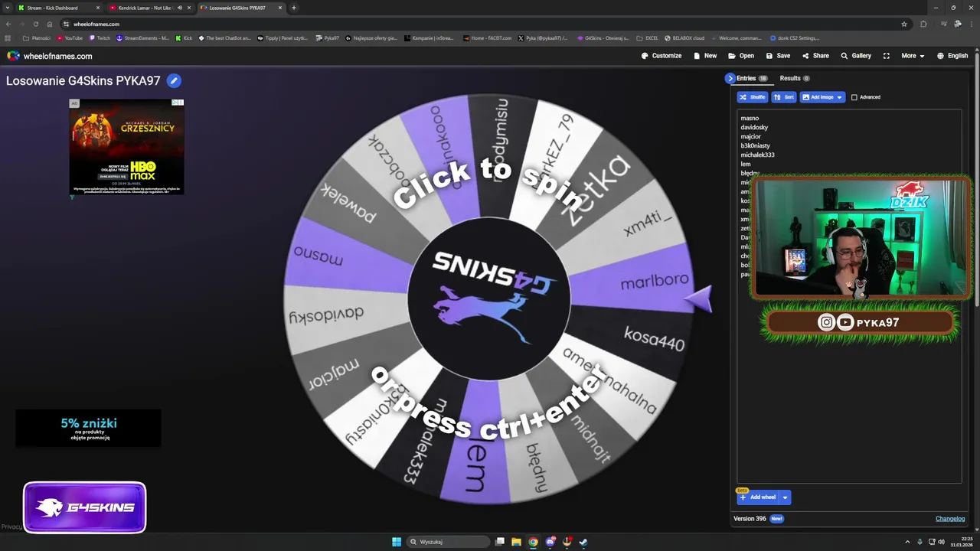Open Discord from taskbar

point(550,542)
